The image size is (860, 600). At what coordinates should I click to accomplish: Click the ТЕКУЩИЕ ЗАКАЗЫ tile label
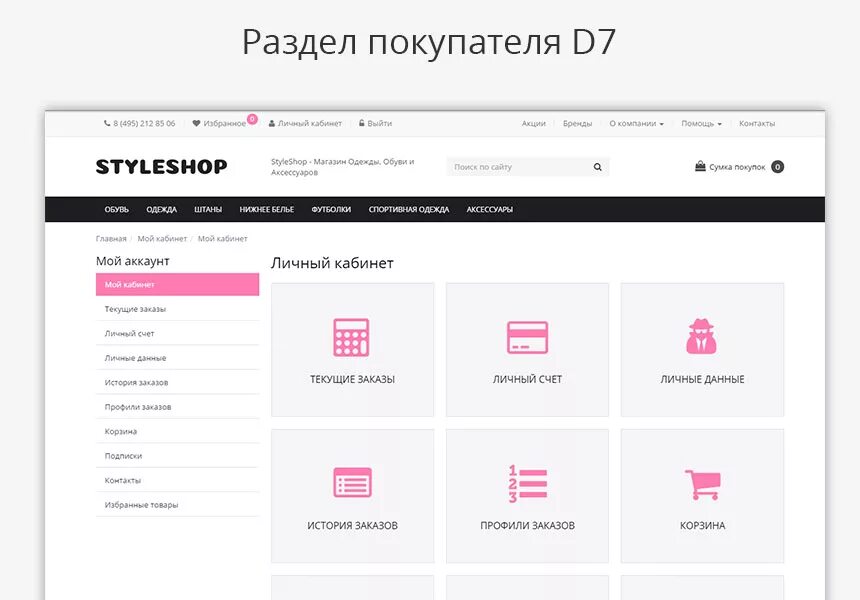point(352,379)
